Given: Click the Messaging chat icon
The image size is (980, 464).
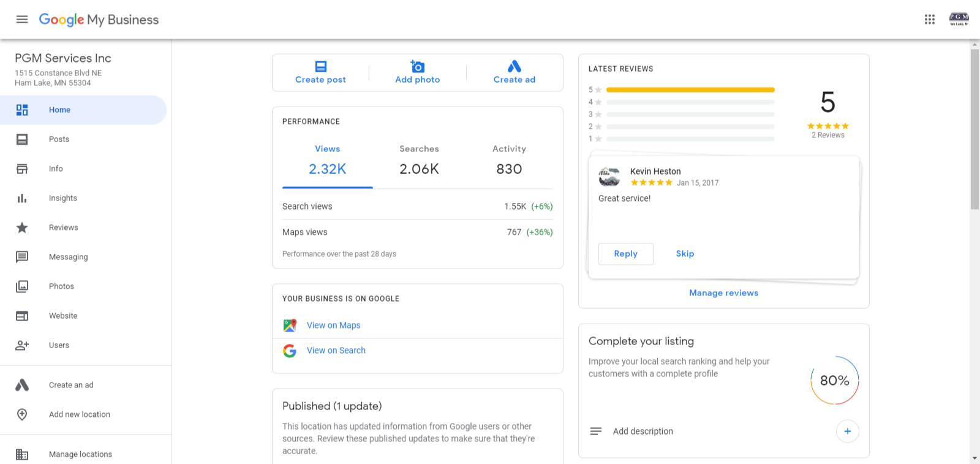Looking at the screenshot, I should (x=22, y=257).
